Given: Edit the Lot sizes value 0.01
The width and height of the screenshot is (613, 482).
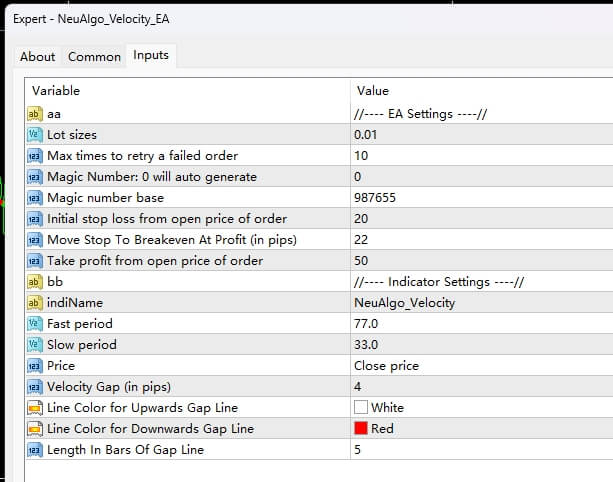Looking at the screenshot, I should point(480,134).
